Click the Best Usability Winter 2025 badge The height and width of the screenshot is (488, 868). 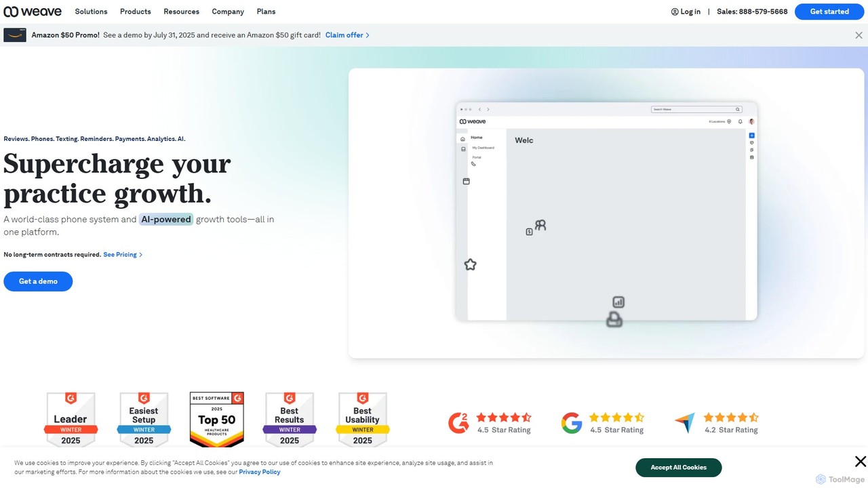click(x=363, y=420)
